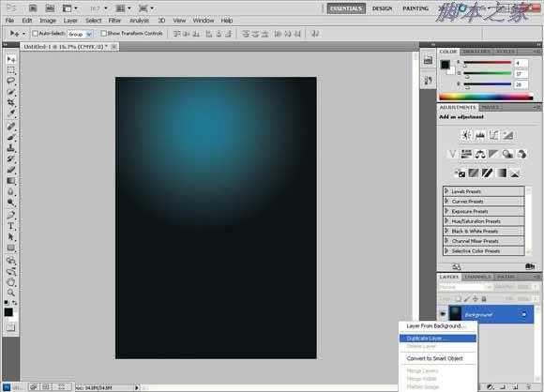The width and height of the screenshot is (544, 392).
Task: Select the Hand tool
Action: tap(10, 282)
